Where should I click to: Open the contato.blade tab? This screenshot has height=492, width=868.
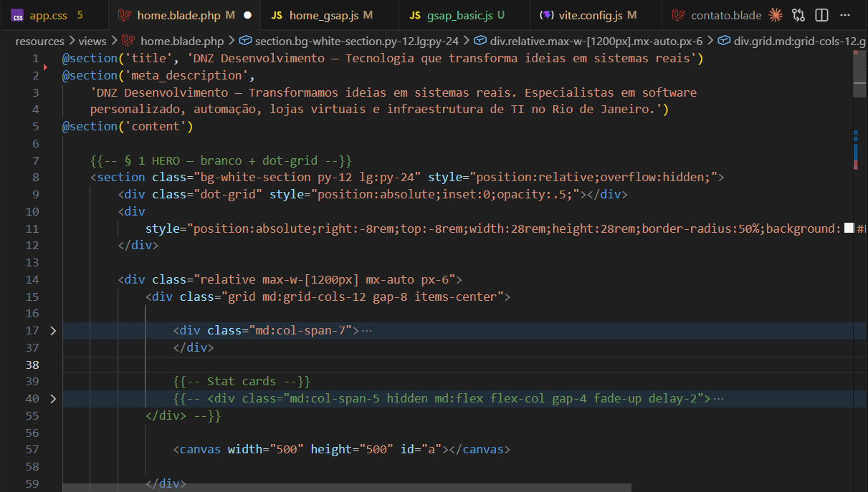(725, 15)
